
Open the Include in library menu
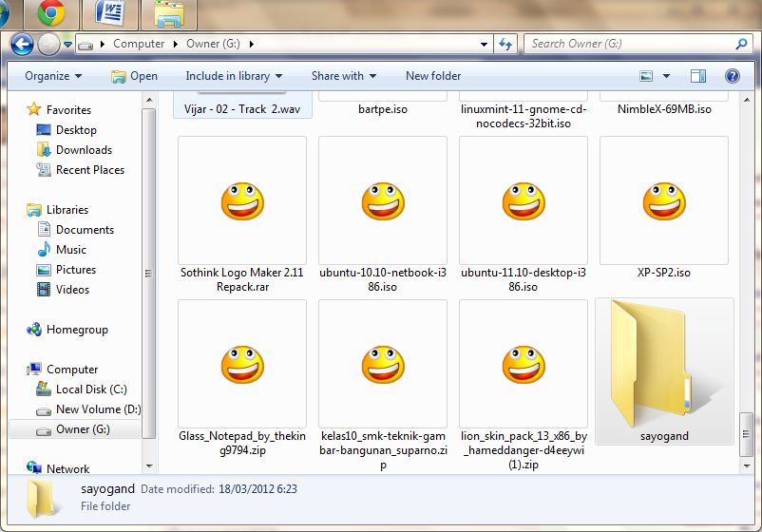point(234,76)
